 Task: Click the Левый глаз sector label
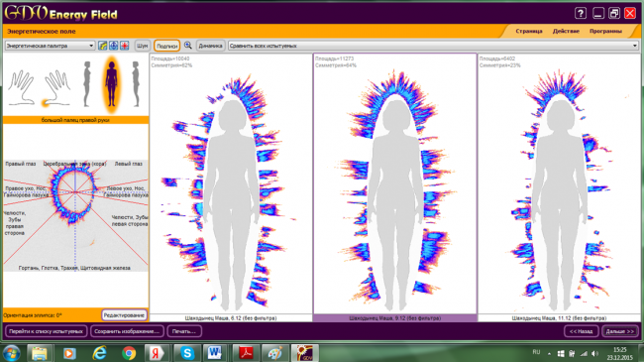pos(128,164)
